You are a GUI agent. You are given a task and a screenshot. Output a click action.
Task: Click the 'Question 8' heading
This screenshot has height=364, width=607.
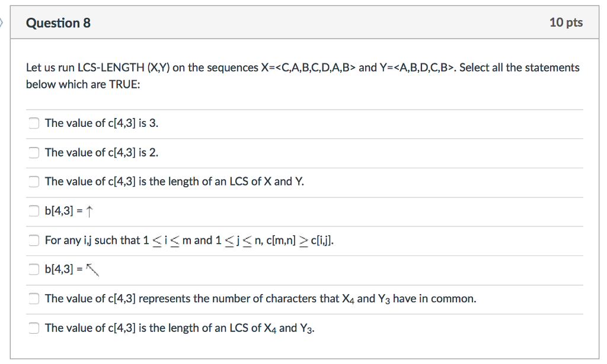click(x=58, y=23)
